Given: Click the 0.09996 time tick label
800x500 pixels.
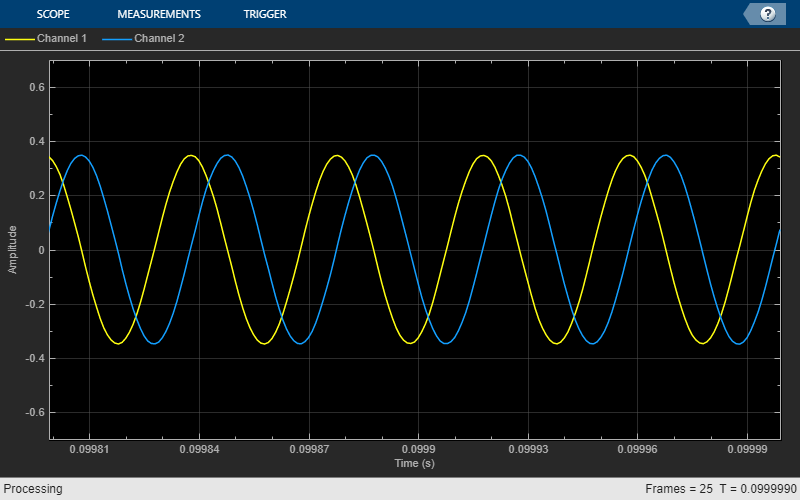Looking at the screenshot, I should coord(637,449).
